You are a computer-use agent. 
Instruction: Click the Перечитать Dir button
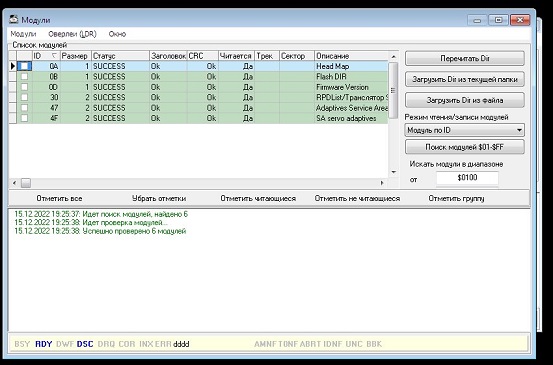[464, 59]
